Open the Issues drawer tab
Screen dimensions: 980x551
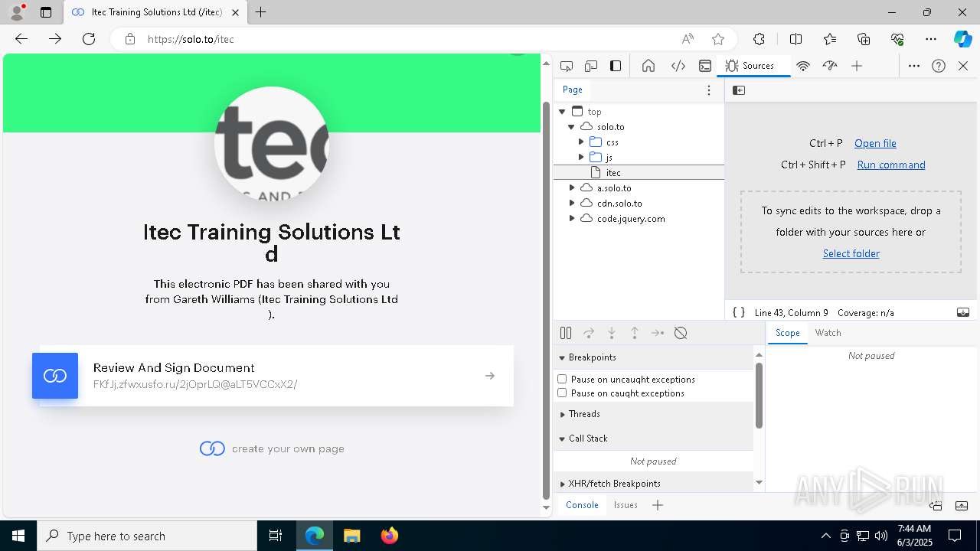pos(626,505)
